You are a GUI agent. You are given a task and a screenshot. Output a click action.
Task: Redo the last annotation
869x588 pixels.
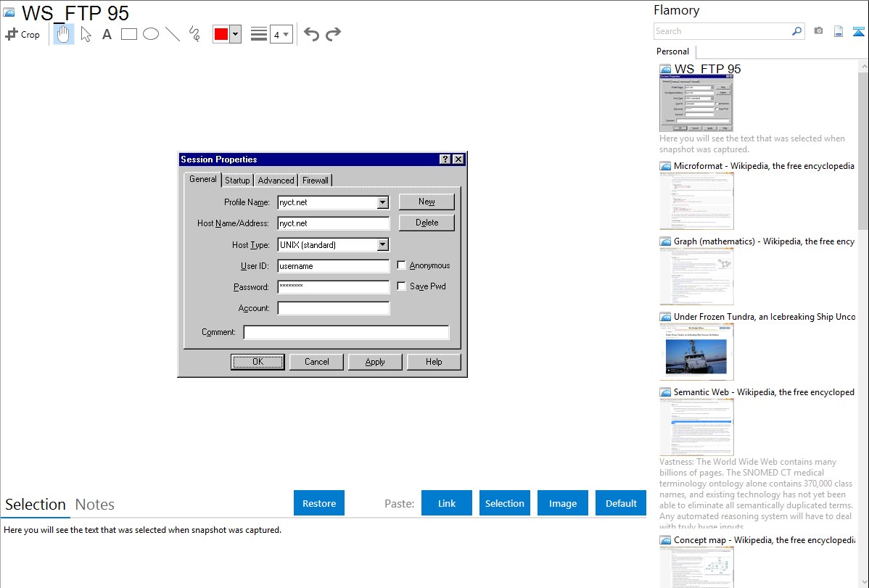(x=333, y=34)
